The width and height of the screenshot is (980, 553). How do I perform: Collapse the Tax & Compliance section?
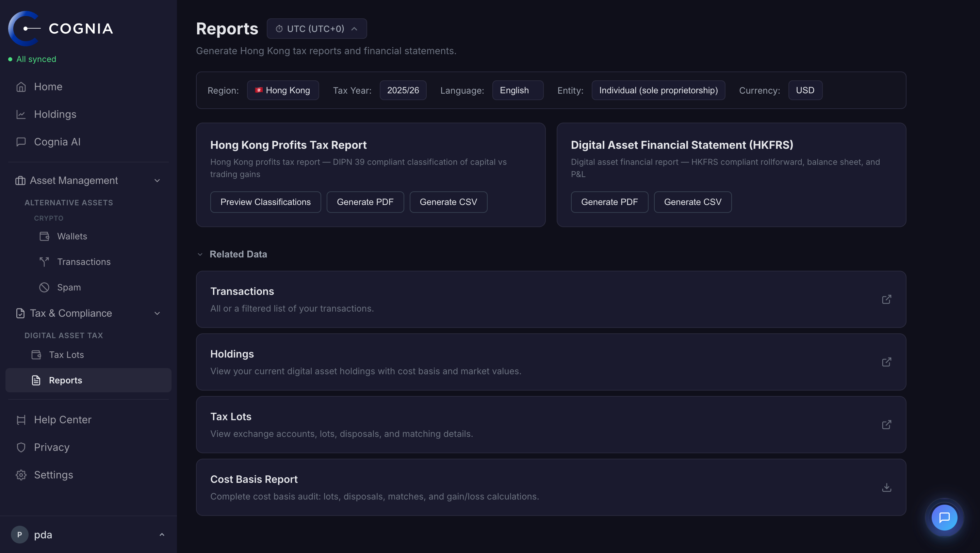[88, 313]
